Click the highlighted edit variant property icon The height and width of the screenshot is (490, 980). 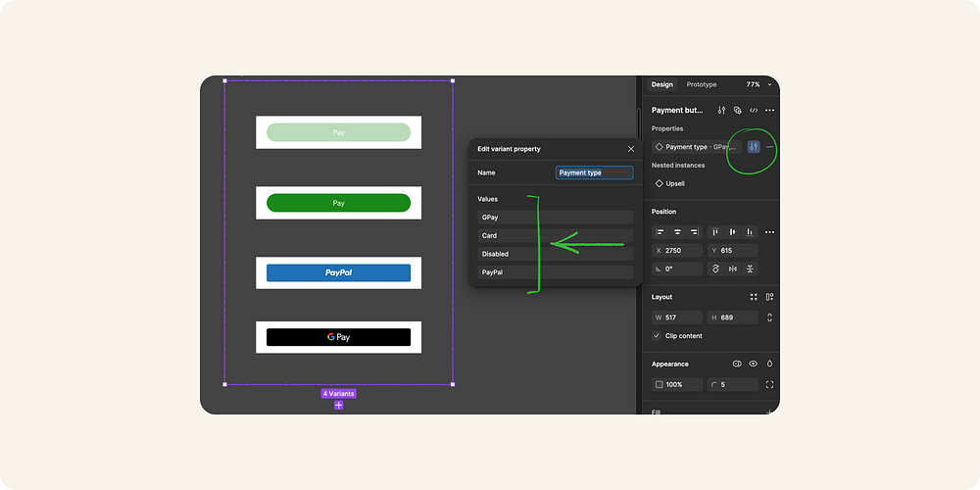(754, 147)
